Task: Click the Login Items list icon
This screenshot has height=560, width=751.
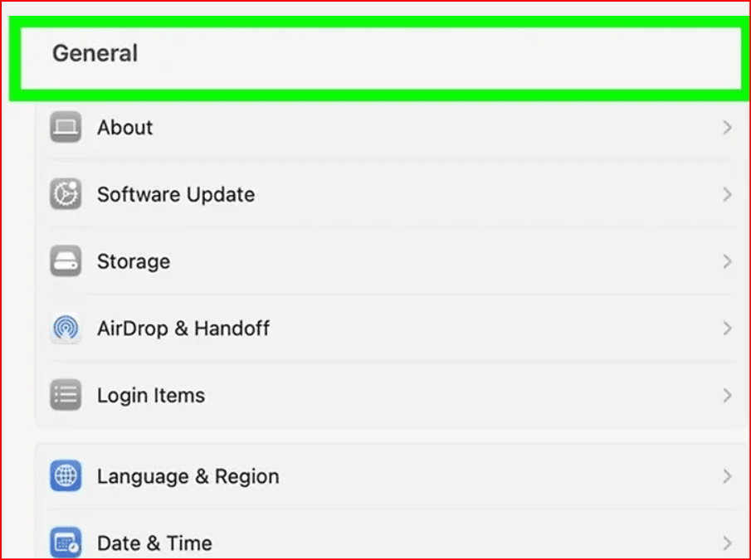Action: tap(66, 395)
